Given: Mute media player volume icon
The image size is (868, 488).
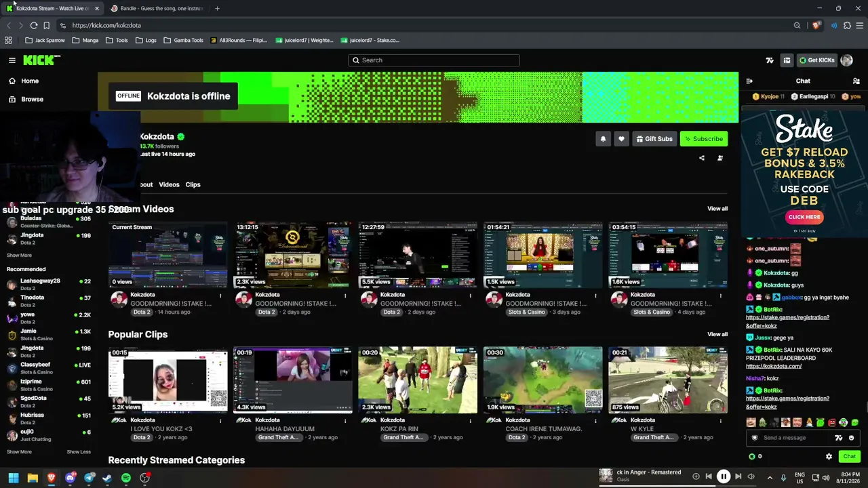Looking at the screenshot, I should (x=751, y=476).
